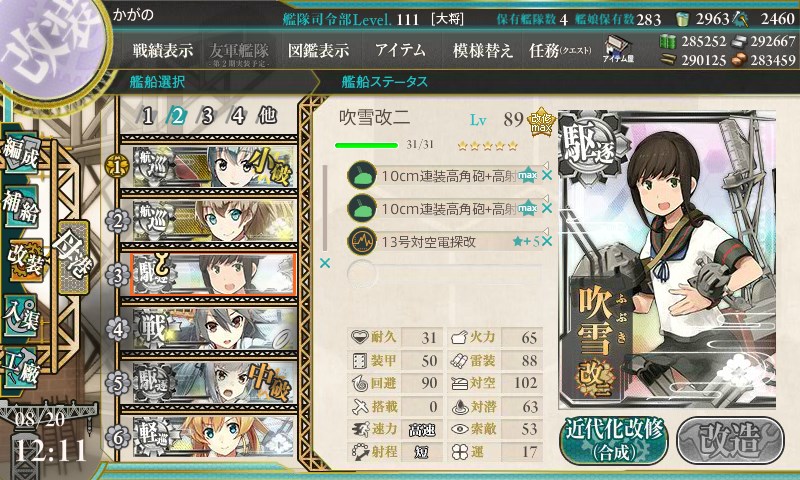
Task: Remove all equipment with the left X
Action: click(324, 263)
